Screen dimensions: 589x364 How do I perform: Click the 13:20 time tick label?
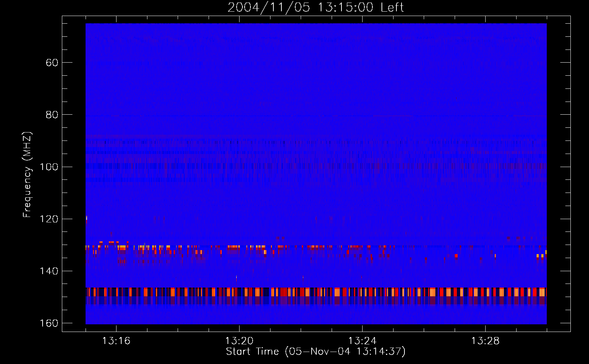(239, 341)
